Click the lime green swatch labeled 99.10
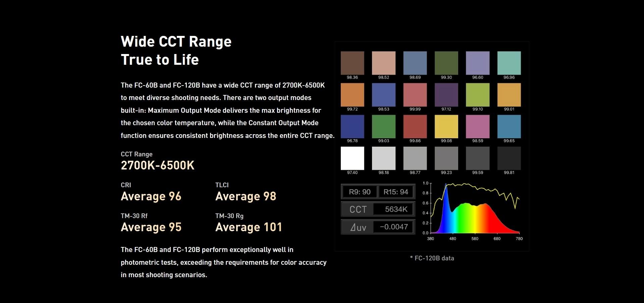Viewport: 644px width, 303px height. pyautogui.click(x=477, y=95)
